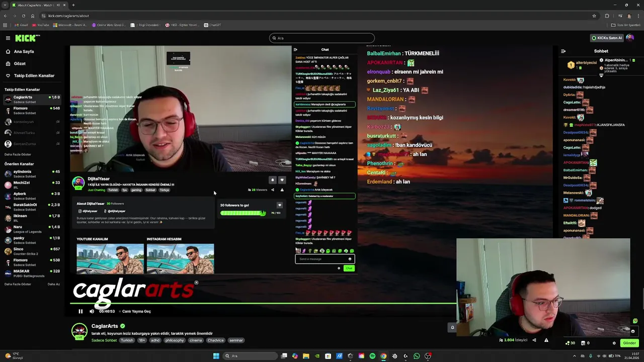Open the Windows Start menu
The image size is (644, 362).
tap(216, 356)
